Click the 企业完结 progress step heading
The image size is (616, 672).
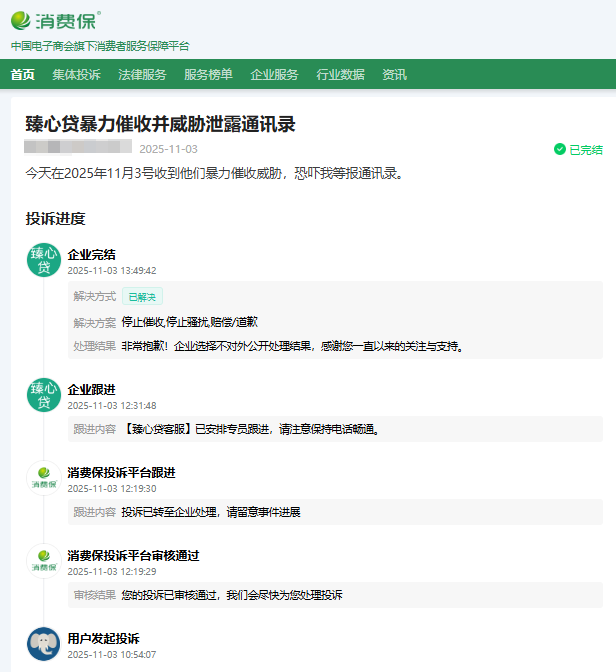(91, 254)
